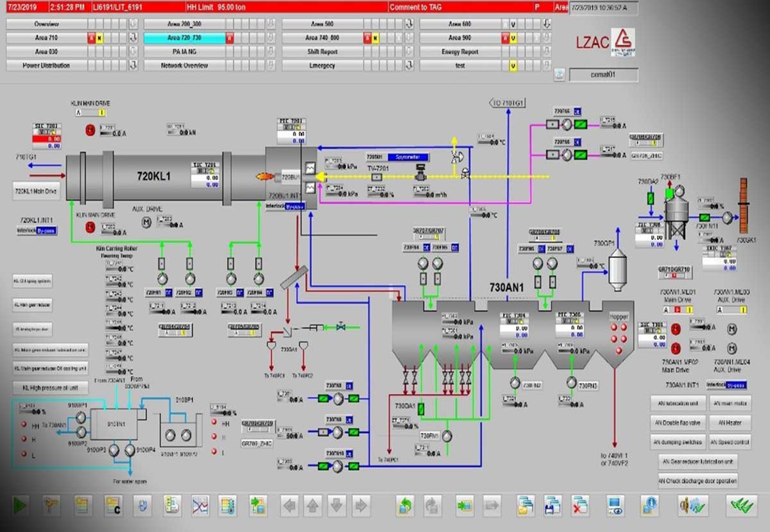Open the Energy Report screen
The image size is (770, 532).
coord(459,52)
